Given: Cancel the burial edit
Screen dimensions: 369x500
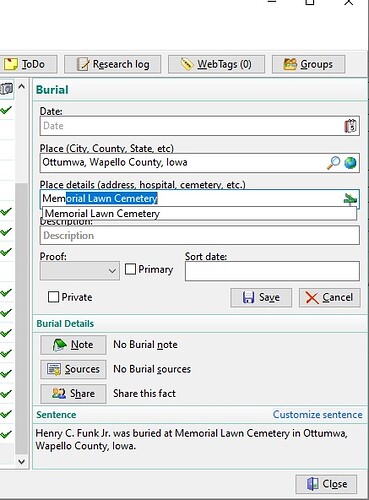Looking at the screenshot, I should coord(330,297).
